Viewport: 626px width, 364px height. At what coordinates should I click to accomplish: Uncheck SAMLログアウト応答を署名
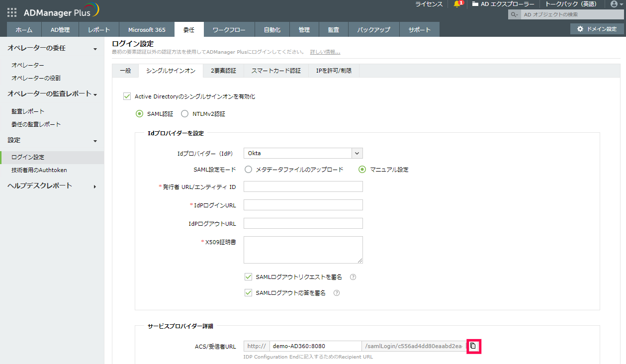tap(249, 293)
